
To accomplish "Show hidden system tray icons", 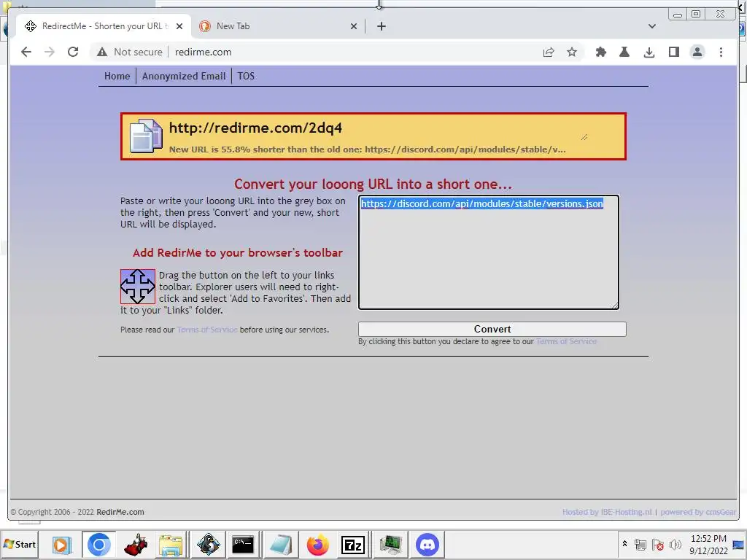I will pyautogui.click(x=624, y=544).
